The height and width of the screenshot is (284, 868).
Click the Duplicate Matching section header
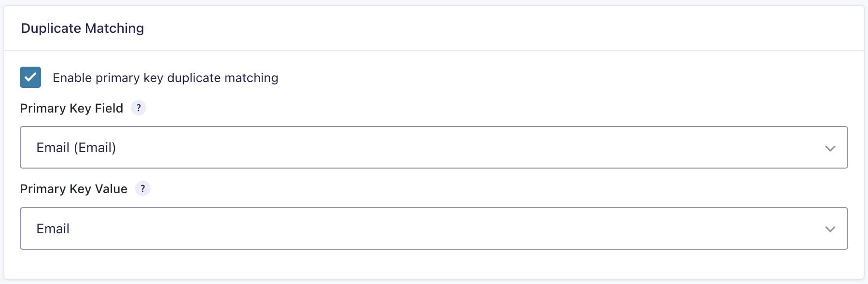tap(82, 28)
